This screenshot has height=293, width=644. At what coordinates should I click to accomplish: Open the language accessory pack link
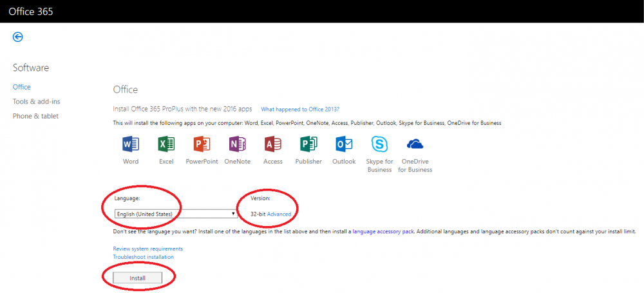tap(383, 232)
